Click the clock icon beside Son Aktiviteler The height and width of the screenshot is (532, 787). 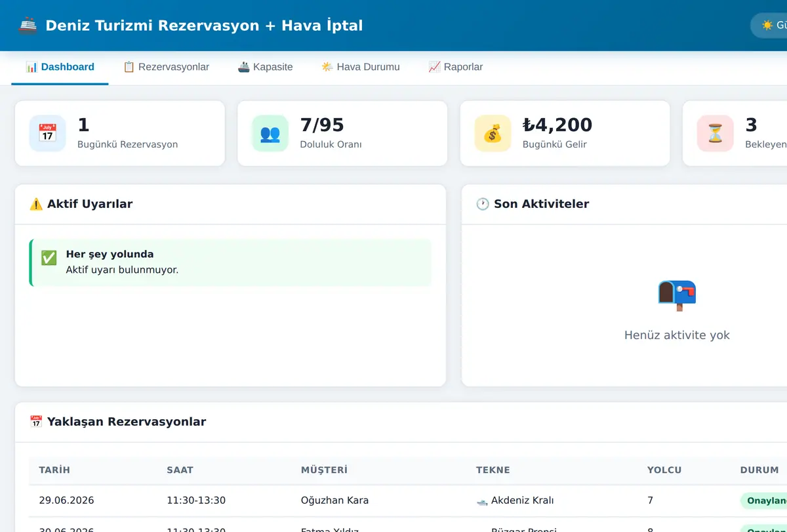tap(483, 204)
